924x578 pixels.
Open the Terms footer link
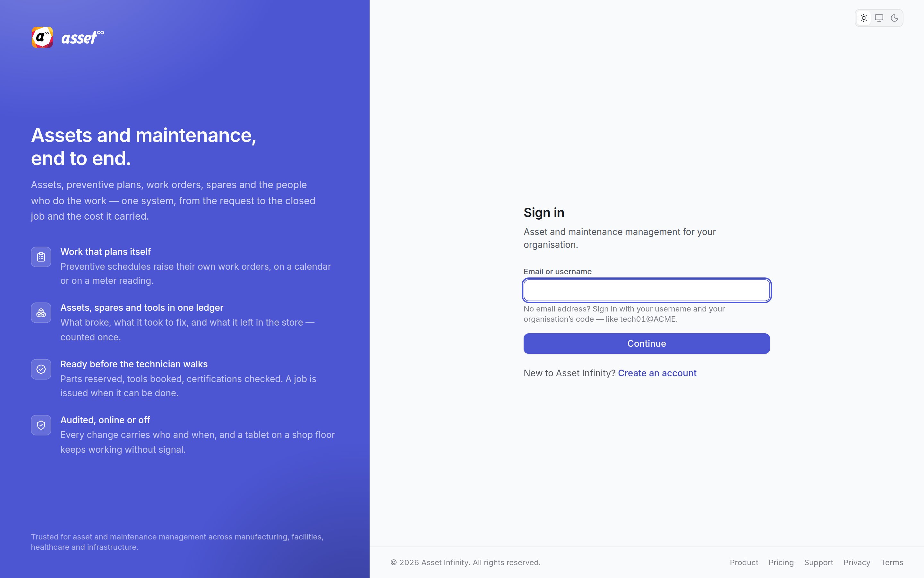tap(892, 562)
